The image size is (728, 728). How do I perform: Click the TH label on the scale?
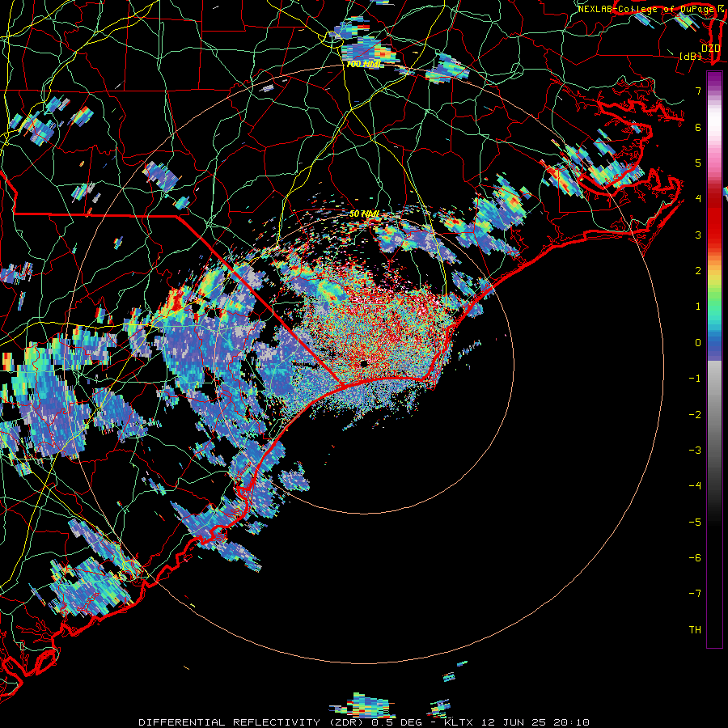click(695, 630)
